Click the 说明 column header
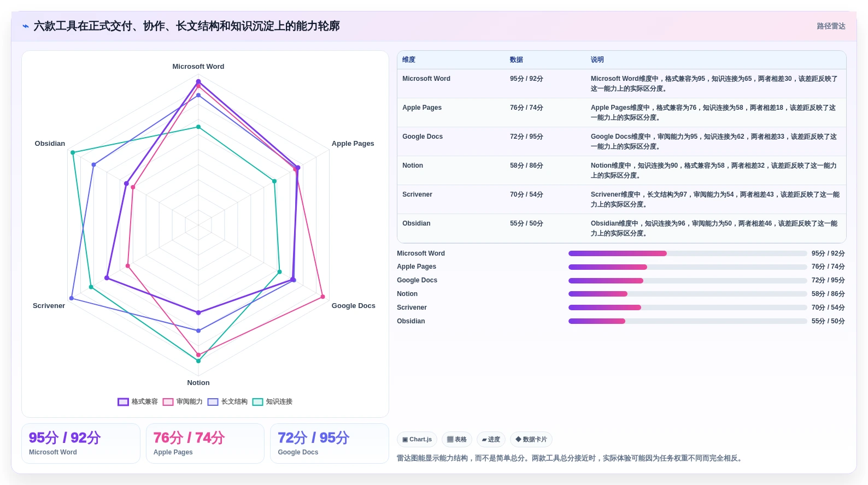 (x=597, y=60)
